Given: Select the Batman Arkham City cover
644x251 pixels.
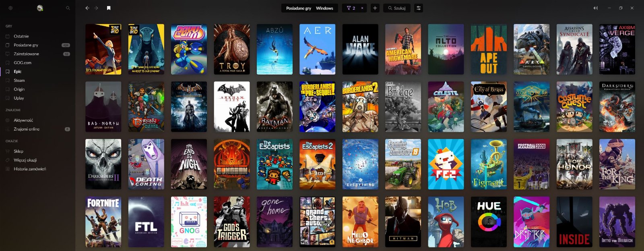Looking at the screenshot, I should (232, 107).
